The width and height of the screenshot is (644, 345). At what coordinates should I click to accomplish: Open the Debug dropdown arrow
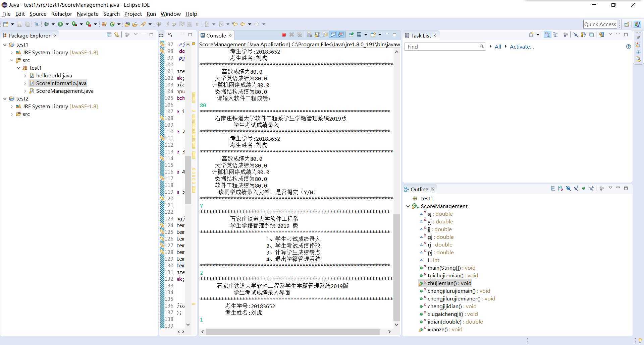pos(53,24)
